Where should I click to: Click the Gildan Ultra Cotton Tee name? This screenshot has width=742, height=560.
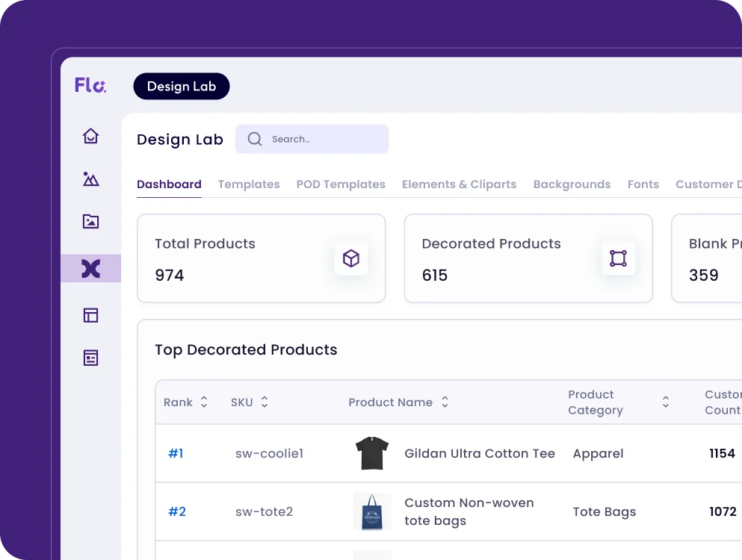pyautogui.click(x=480, y=453)
